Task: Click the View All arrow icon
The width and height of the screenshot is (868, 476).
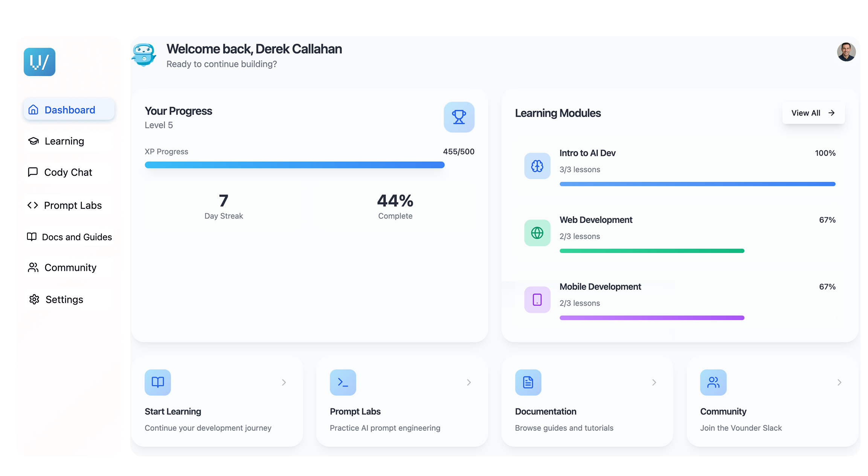Action: [x=831, y=113]
